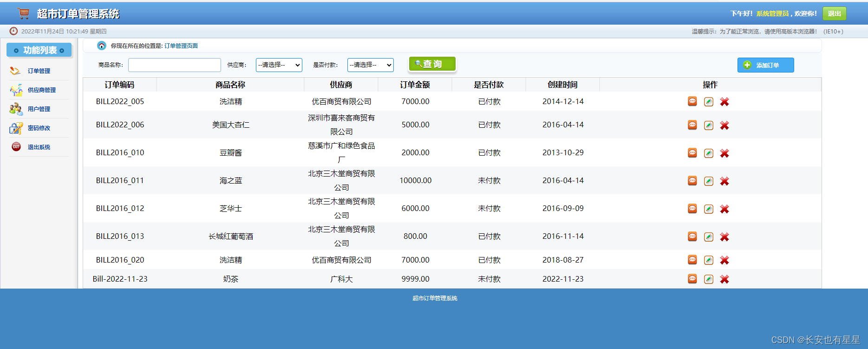Image resolution: width=868 pixels, height=349 pixels.
Task: Open 订单管理 in the sidebar
Action: 39,71
